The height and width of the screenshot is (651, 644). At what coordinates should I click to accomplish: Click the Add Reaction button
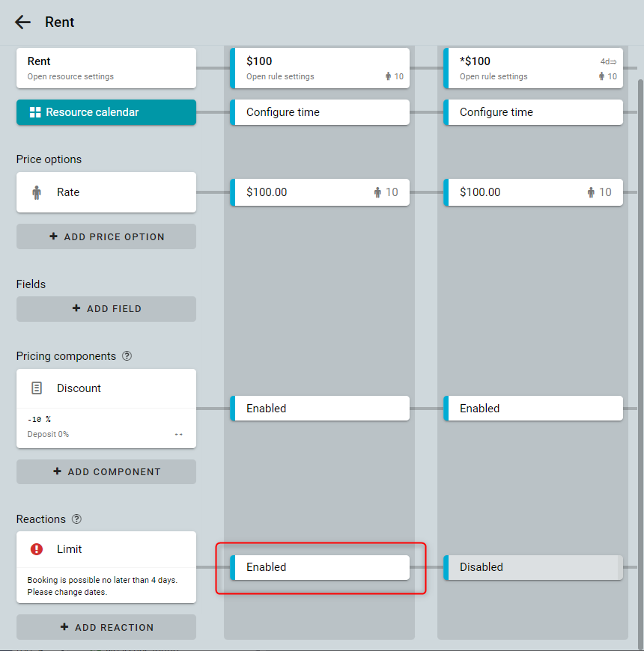coord(106,627)
